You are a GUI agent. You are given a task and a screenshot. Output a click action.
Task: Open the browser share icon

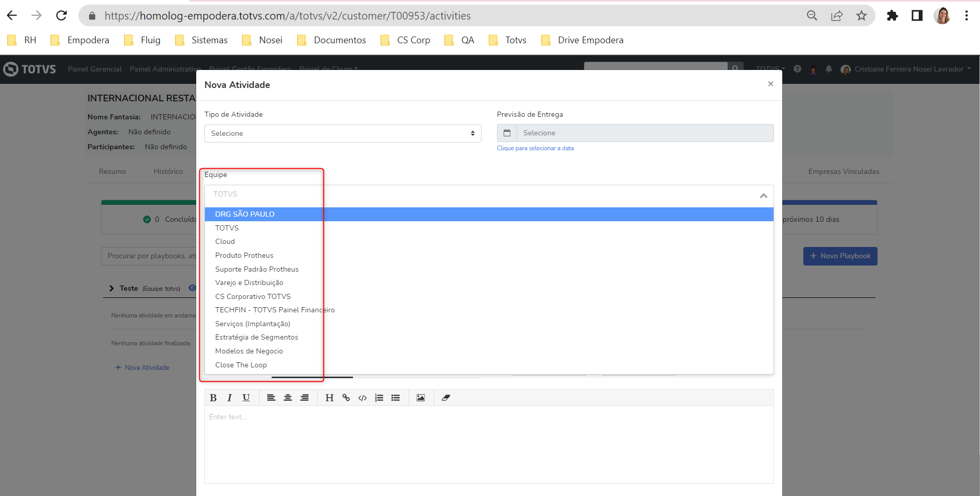click(x=837, y=16)
